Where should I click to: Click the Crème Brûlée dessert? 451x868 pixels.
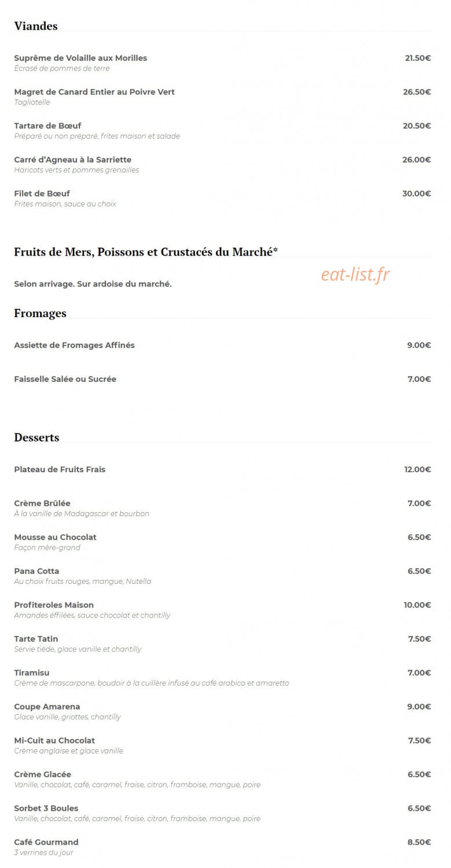coord(42,503)
